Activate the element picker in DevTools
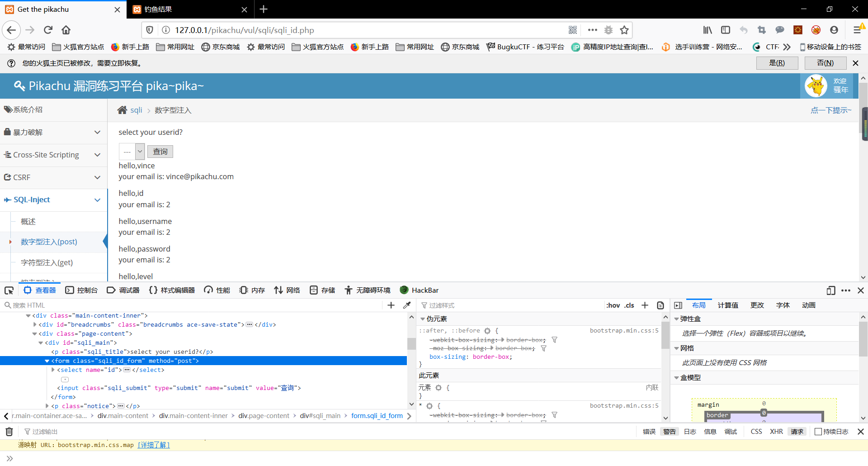Image resolution: width=868 pixels, height=466 pixels. click(9, 290)
